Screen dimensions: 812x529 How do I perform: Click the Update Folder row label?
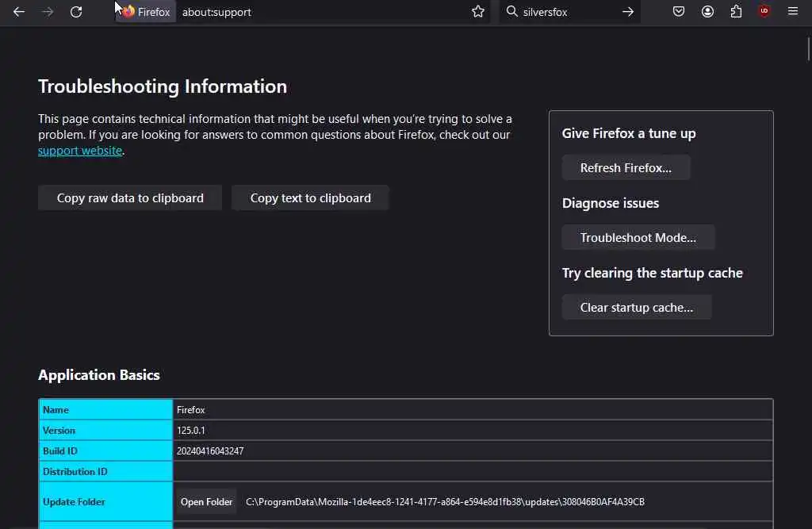74,502
